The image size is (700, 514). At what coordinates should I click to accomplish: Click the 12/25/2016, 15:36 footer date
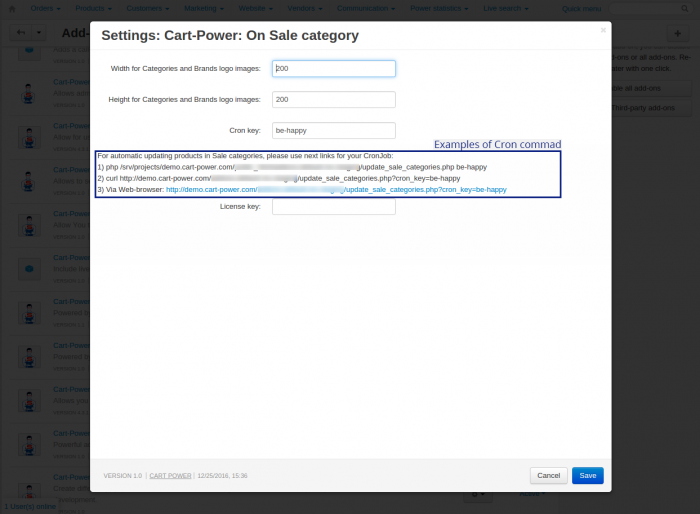[222, 476]
